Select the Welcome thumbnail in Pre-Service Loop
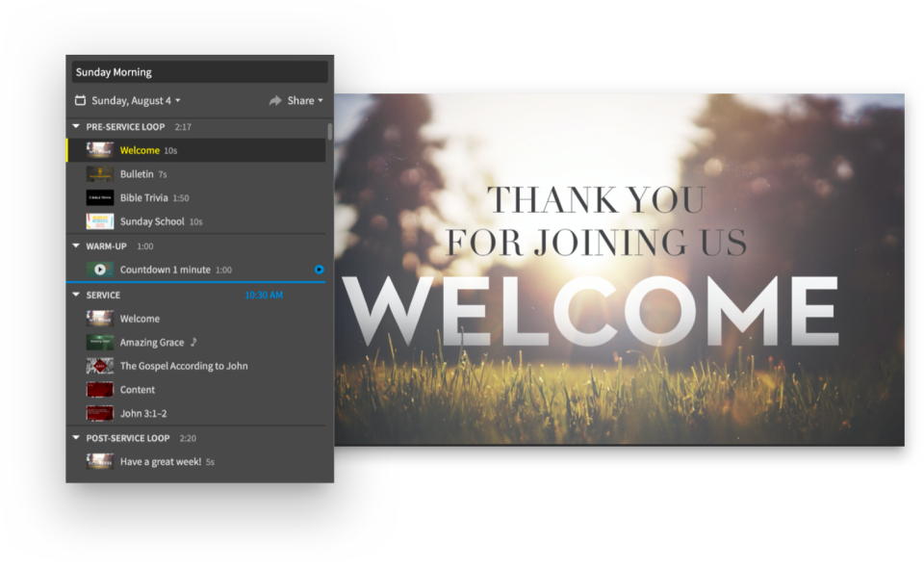The height and width of the screenshot is (568, 924). 99,150
